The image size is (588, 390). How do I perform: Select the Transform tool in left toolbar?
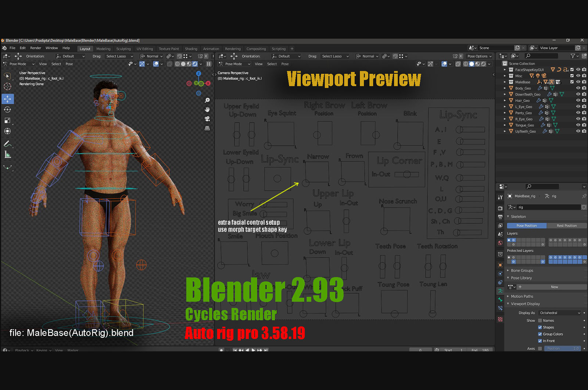[7, 131]
